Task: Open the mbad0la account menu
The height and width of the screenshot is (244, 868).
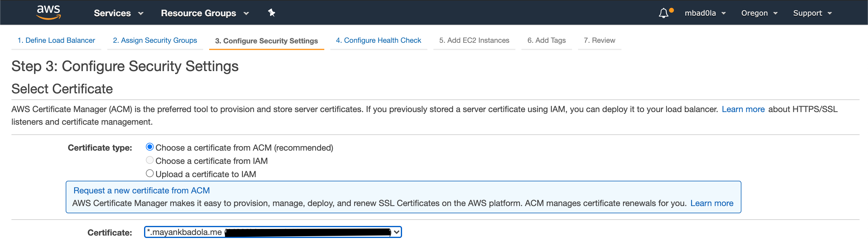Action: (705, 13)
